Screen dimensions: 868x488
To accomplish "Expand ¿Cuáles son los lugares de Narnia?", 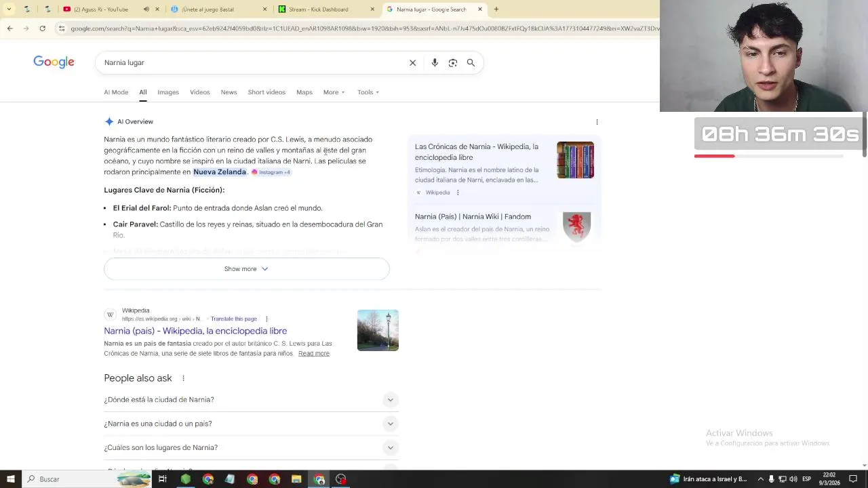I will [251, 447].
